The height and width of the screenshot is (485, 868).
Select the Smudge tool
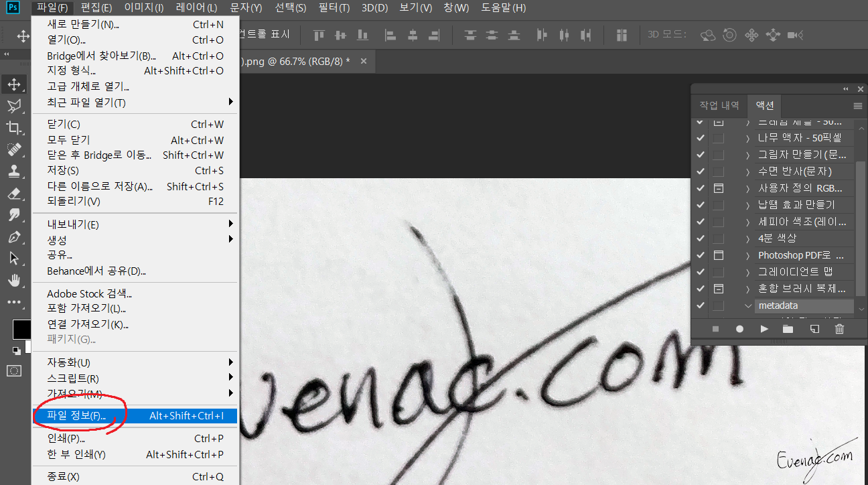pos(14,215)
